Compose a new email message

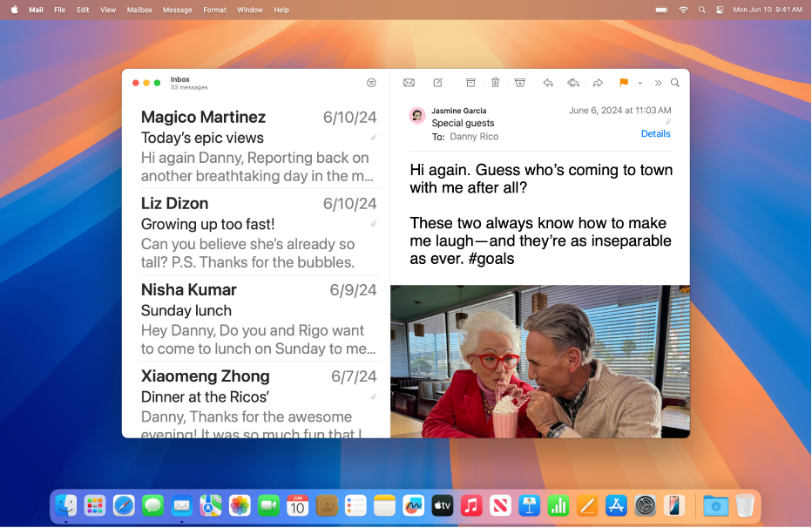pyautogui.click(x=437, y=83)
